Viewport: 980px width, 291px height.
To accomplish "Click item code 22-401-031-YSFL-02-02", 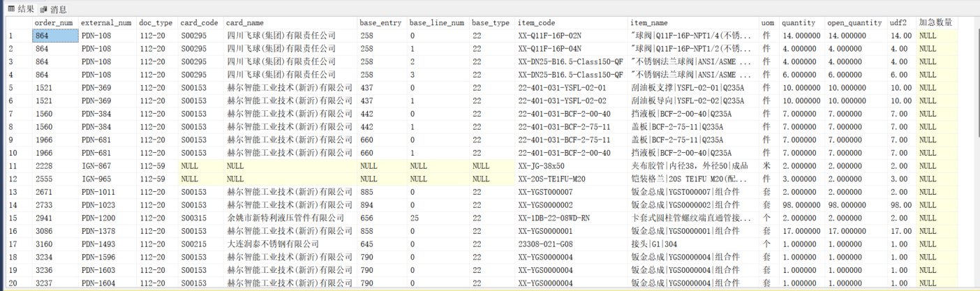I will [563, 100].
